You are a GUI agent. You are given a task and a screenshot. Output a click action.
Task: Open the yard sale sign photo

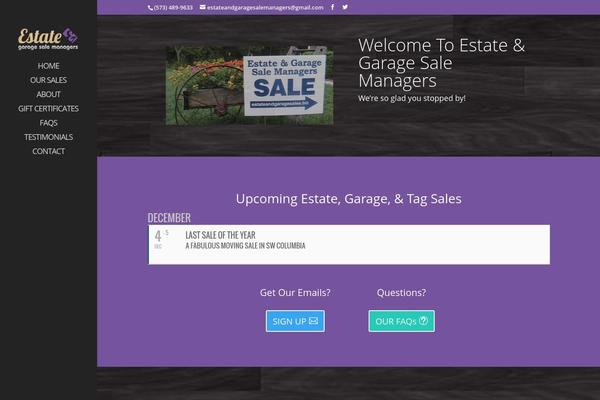click(249, 85)
